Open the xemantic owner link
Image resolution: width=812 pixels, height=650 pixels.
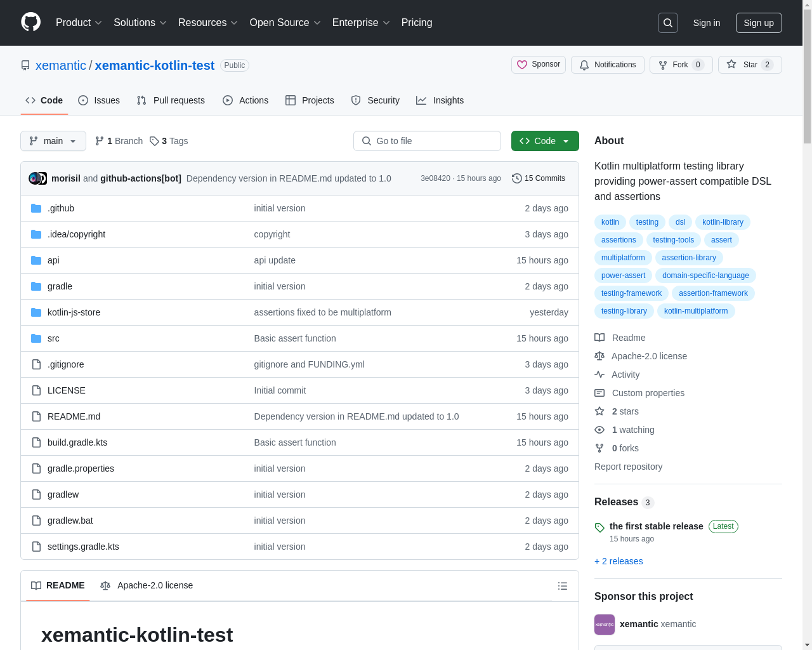tap(61, 65)
